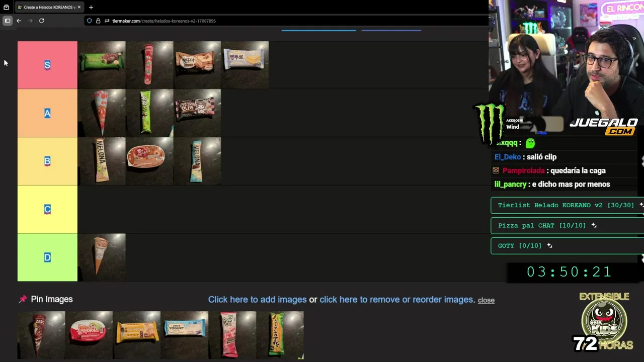The height and width of the screenshot is (362, 644).
Task: Select green-wrapper ice cream bar in S tier
Action: tap(102, 65)
